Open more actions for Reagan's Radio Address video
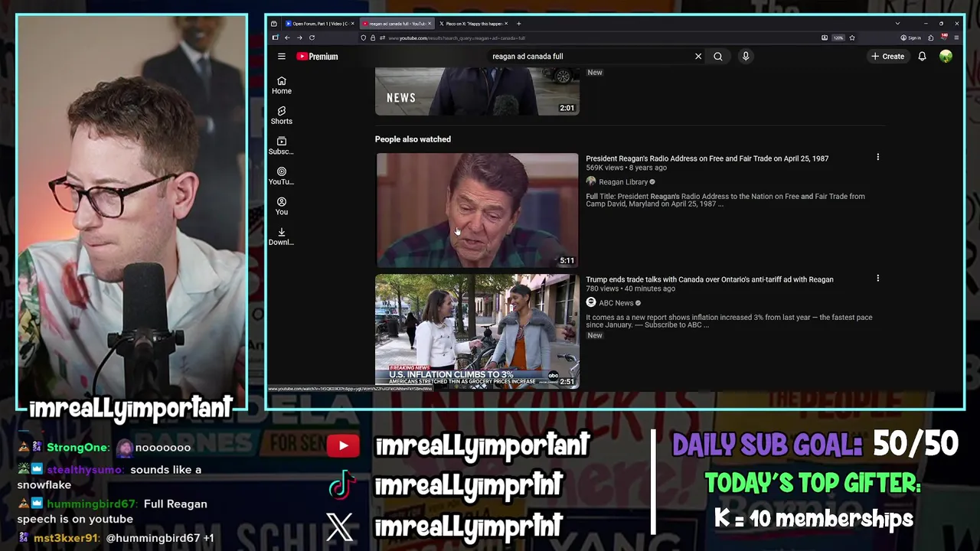 click(878, 157)
